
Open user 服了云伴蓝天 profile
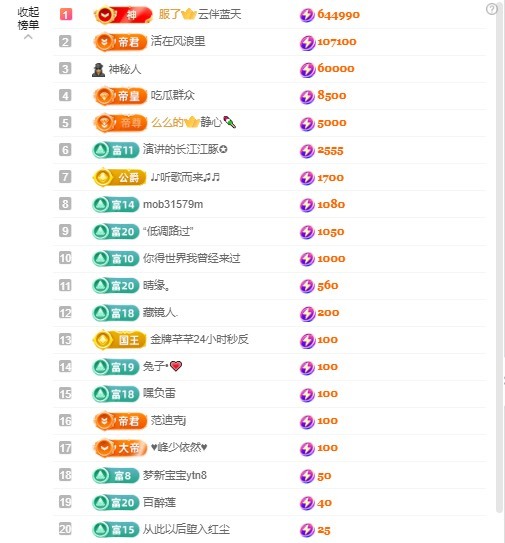[x=200, y=14]
